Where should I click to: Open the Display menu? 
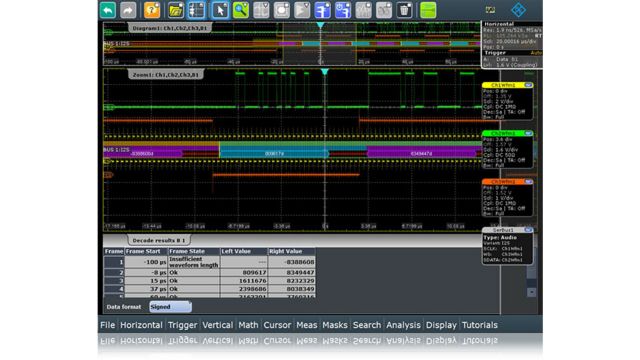coord(441,325)
